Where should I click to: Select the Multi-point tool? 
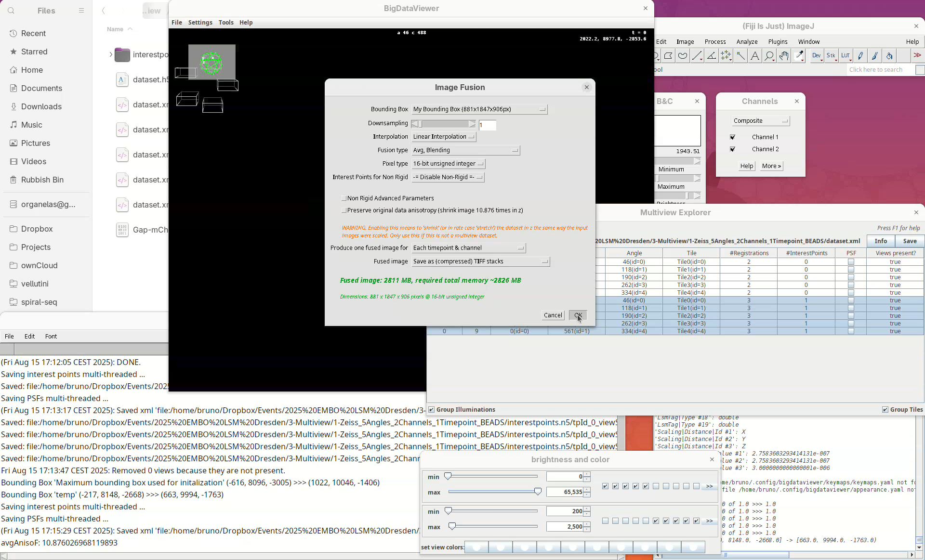pyautogui.click(x=726, y=56)
